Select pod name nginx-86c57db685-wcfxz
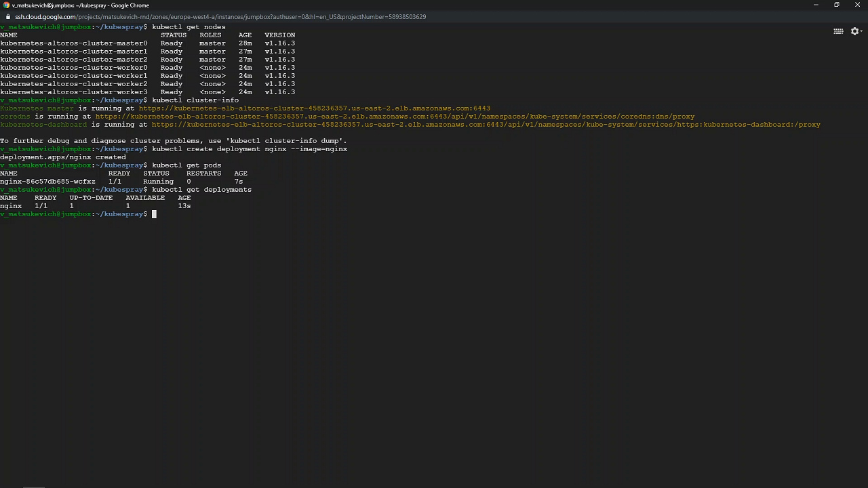Image resolution: width=868 pixels, height=488 pixels. (47, 182)
